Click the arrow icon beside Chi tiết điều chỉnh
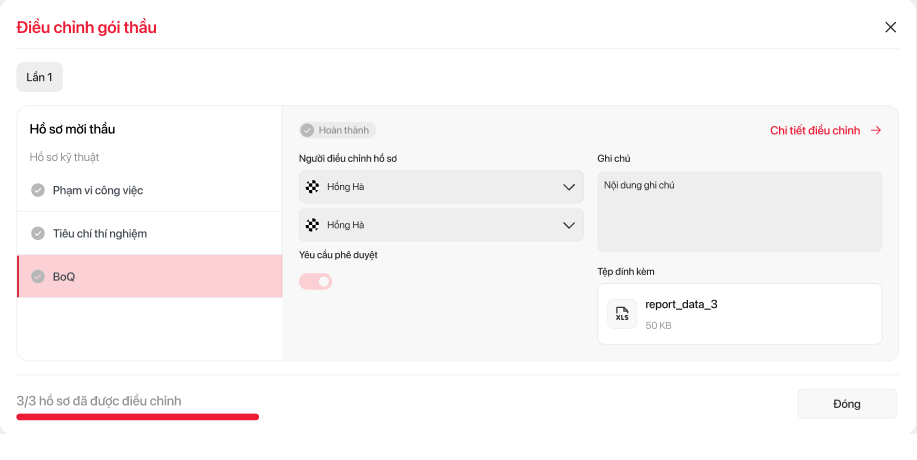The width and height of the screenshot is (917, 460). [x=876, y=130]
